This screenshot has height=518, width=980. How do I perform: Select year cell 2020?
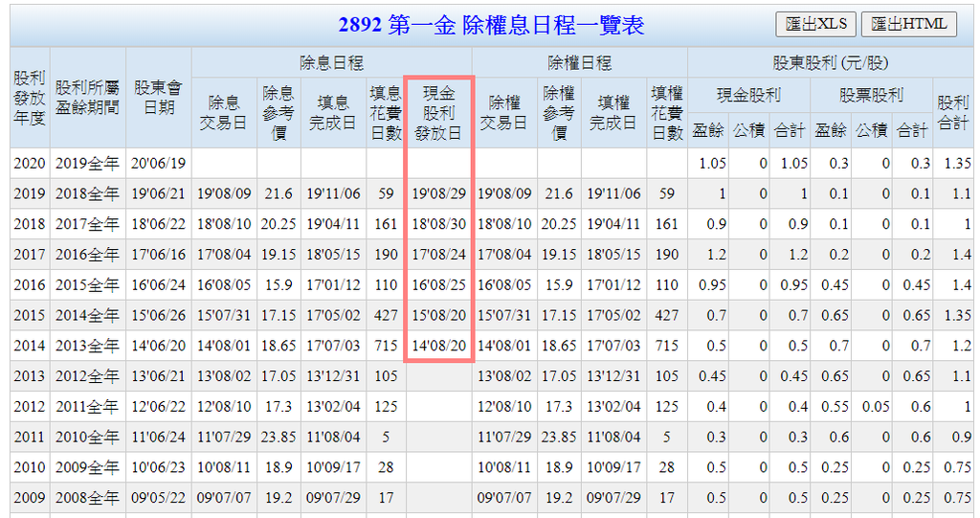pyautogui.click(x=30, y=164)
